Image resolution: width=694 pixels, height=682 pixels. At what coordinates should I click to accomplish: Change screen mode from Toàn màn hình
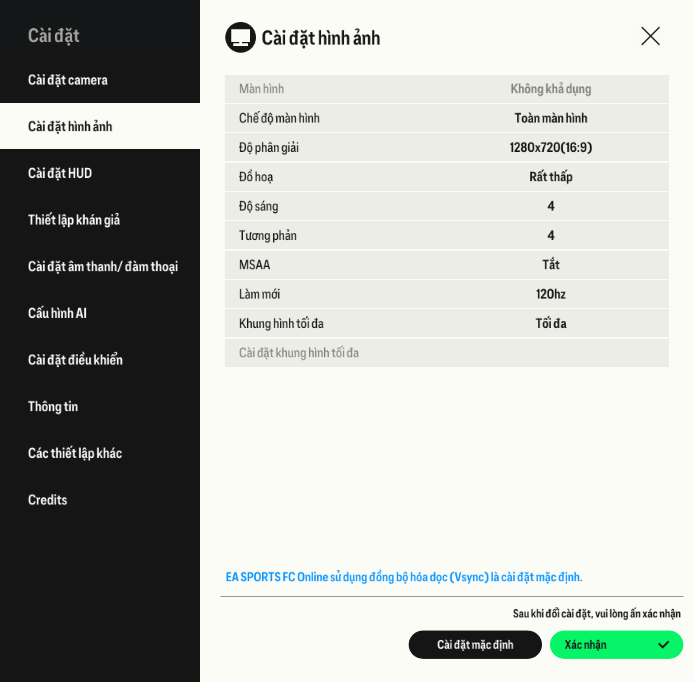coord(550,118)
